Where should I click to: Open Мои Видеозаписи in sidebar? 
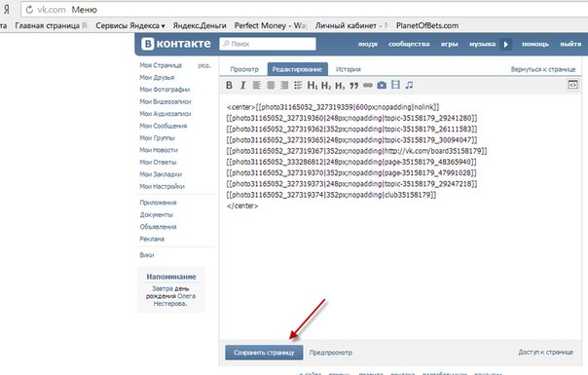click(x=165, y=101)
